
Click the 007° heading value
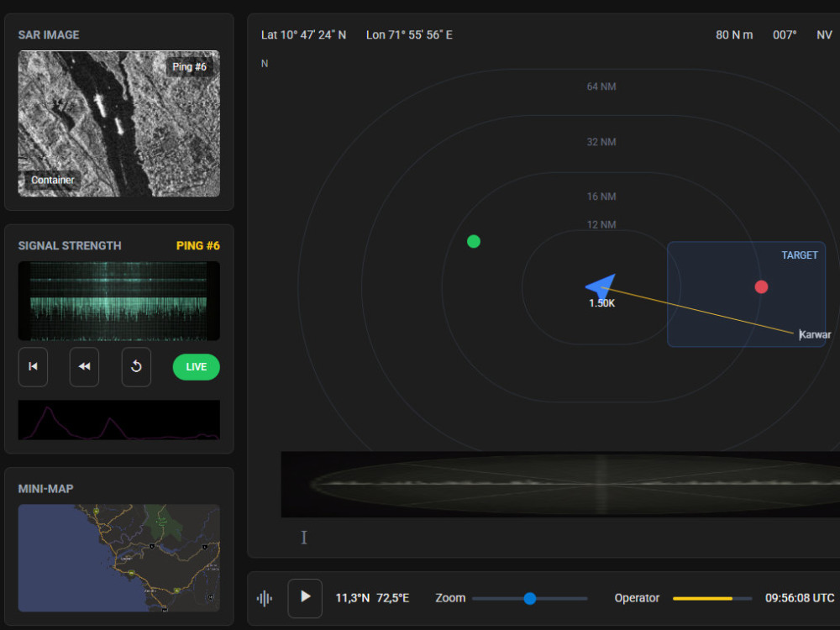(x=785, y=34)
